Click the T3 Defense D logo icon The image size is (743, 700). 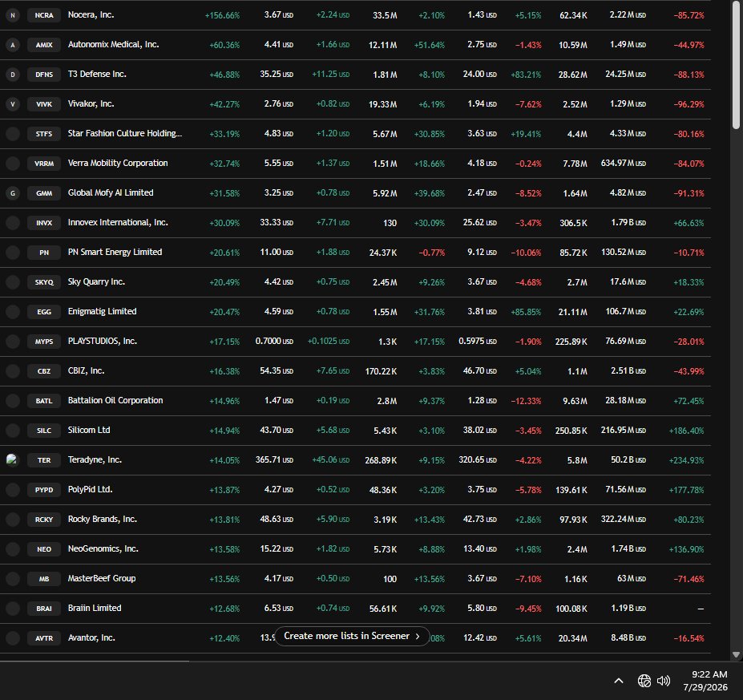[x=13, y=75]
